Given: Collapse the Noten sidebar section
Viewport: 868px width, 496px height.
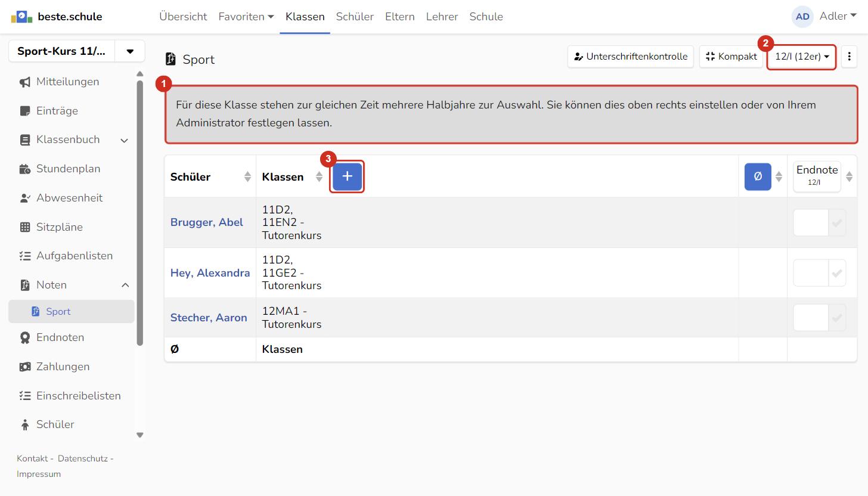Looking at the screenshot, I should coord(125,285).
